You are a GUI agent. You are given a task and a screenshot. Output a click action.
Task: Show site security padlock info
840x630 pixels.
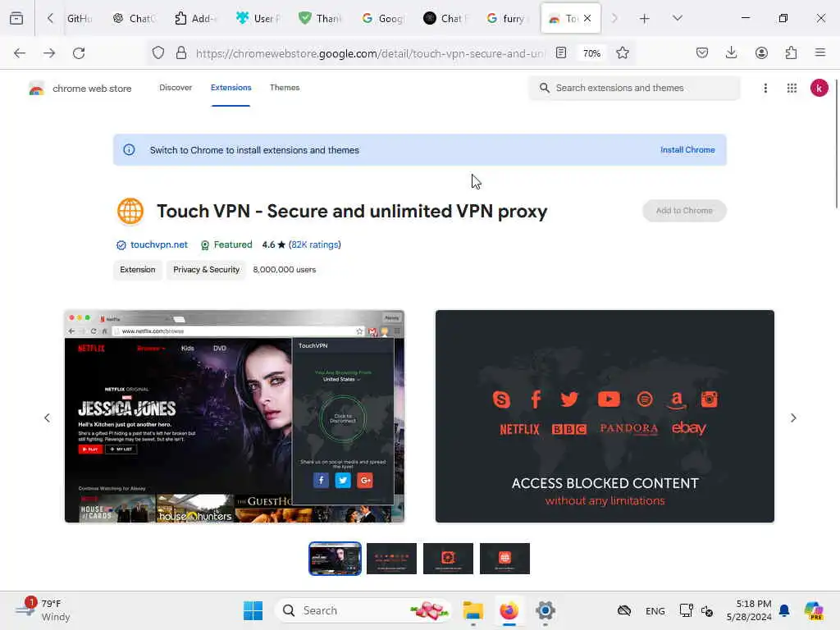pyautogui.click(x=181, y=53)
